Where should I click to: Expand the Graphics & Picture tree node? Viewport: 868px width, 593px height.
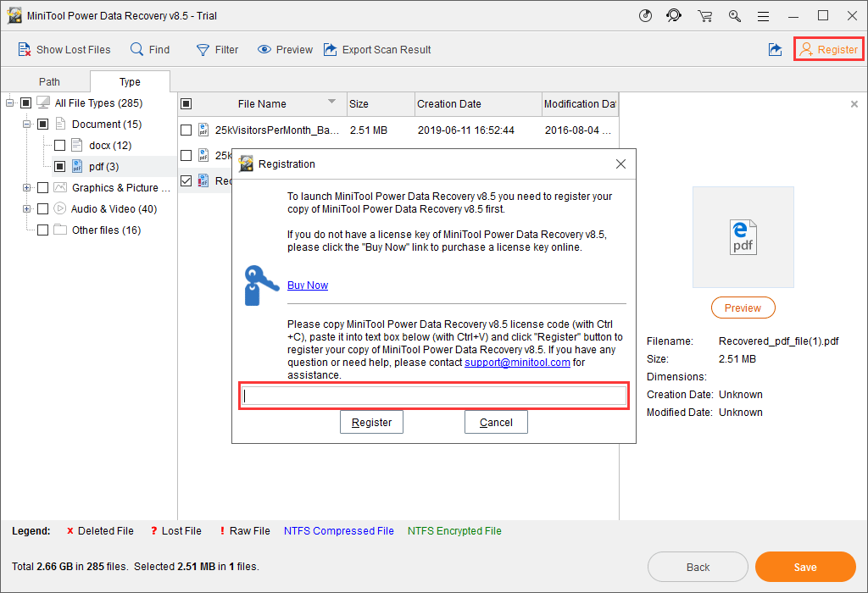click(27, 188)
